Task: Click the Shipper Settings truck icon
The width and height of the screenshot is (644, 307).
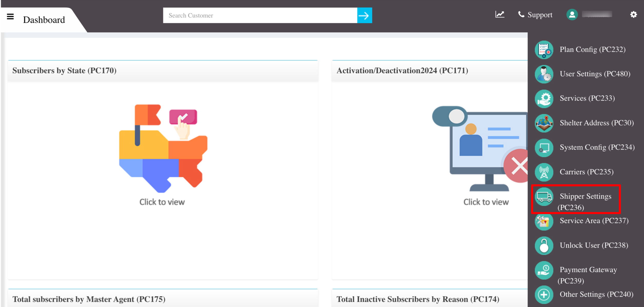Action: [544, 197]
